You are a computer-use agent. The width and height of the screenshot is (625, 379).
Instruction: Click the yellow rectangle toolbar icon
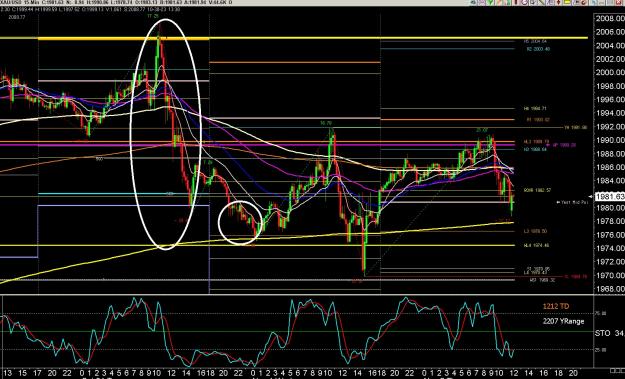click(x=567, y=2)
